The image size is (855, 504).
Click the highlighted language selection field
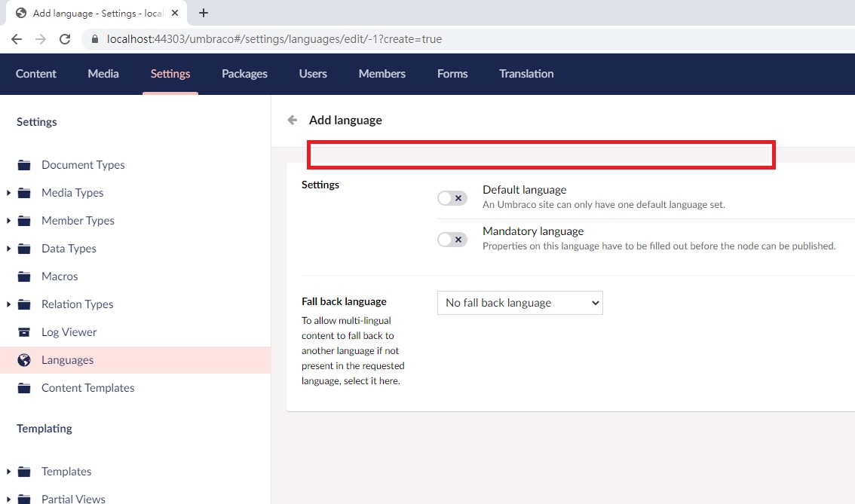[x=540, y=154]
